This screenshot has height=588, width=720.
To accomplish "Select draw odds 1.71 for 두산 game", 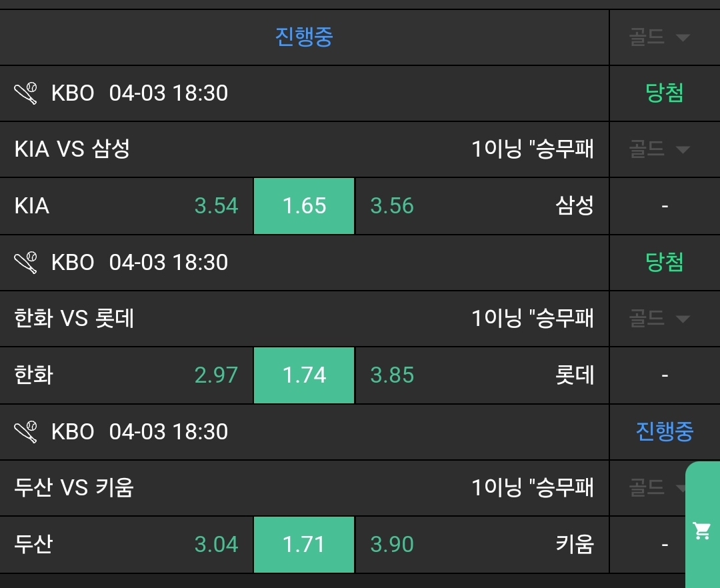I will pos(304,545).
